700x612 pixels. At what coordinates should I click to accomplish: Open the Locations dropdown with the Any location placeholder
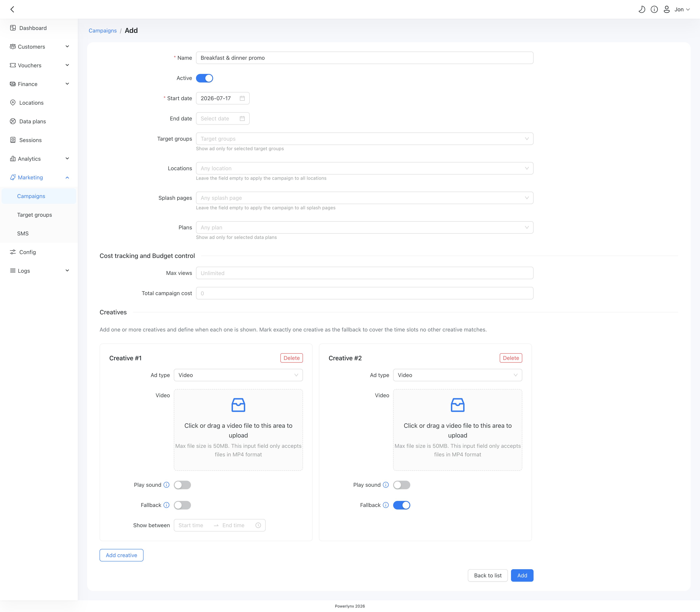coord(365,168)
